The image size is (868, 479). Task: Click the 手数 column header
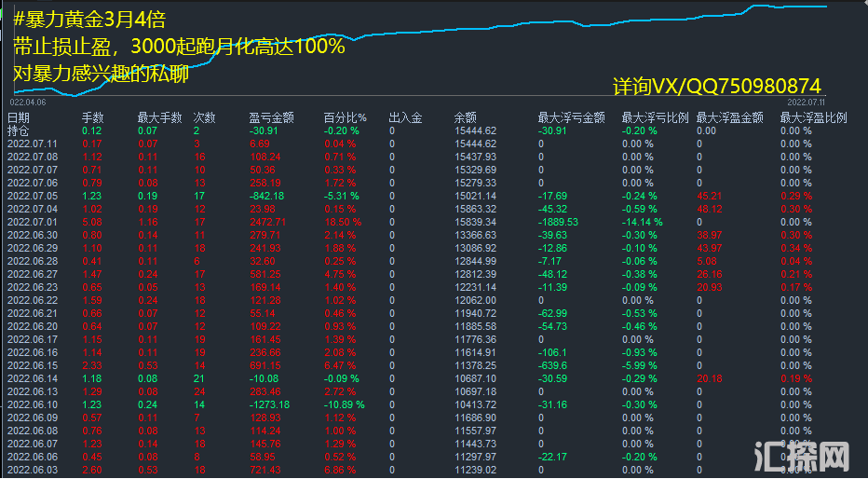click(x=93, y=118)
